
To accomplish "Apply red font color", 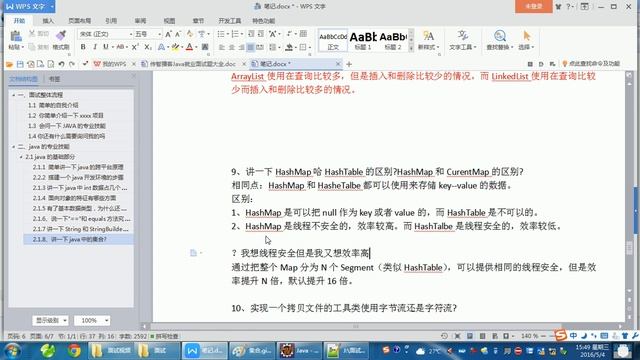I will click(189, 47).
